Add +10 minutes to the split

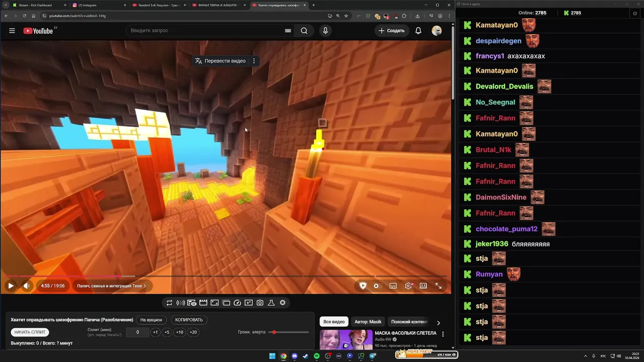(x=180, y=332)
